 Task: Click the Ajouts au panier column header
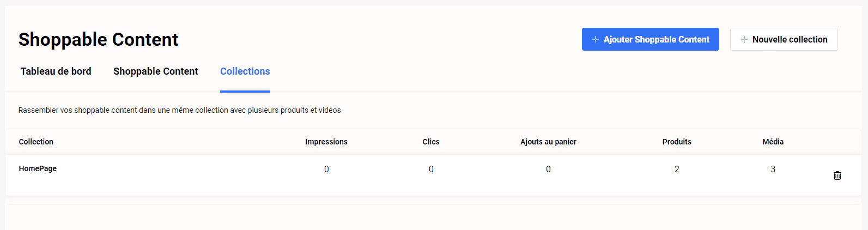coord(548,142)
